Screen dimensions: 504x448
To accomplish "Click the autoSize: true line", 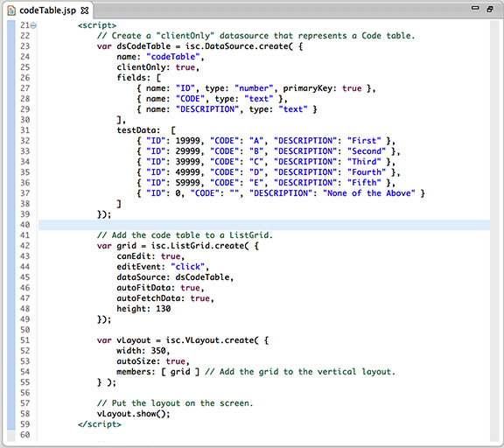I will click(153, 361).
